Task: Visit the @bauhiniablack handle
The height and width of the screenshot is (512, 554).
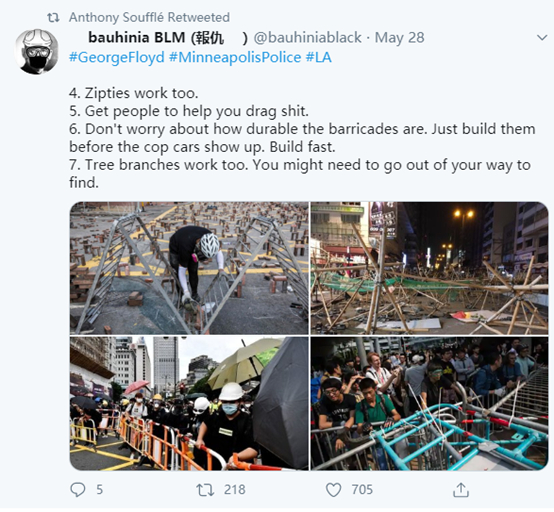Action: click(307, 37)
